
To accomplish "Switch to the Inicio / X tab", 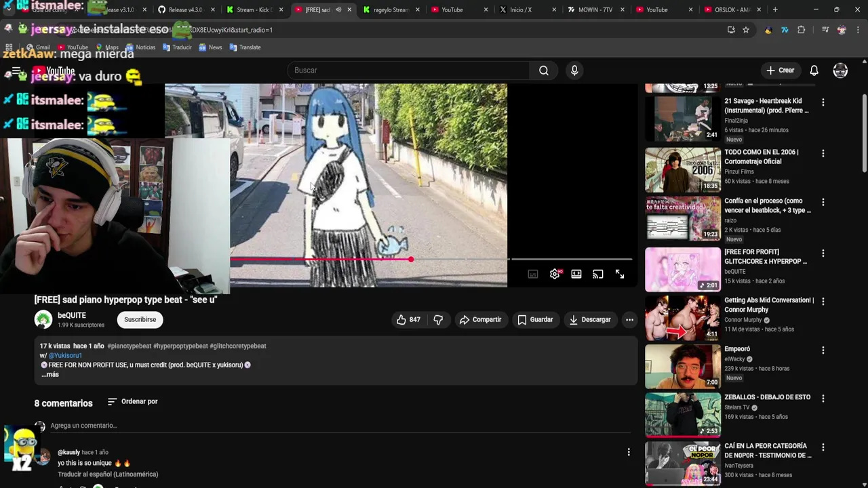I will pyautogui.click(x=526, y=9).
